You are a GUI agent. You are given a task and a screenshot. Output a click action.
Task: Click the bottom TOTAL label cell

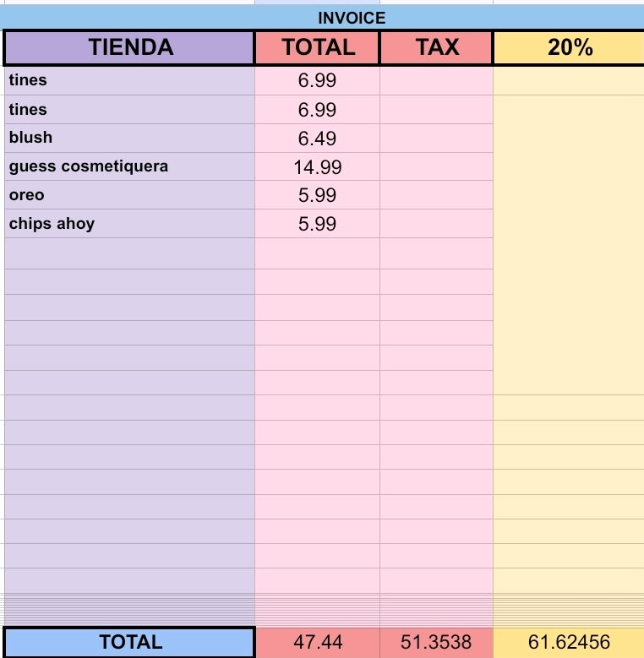129,642
